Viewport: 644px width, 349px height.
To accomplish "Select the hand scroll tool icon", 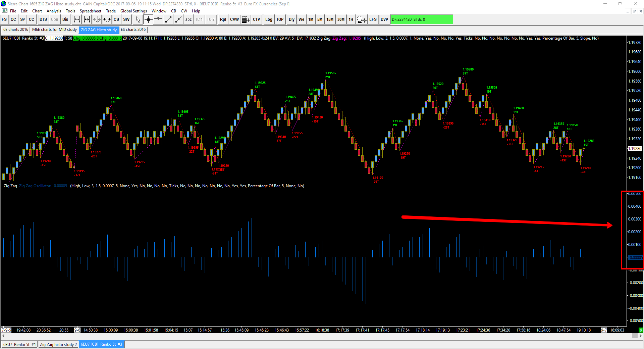I will (x=362, y=19).
